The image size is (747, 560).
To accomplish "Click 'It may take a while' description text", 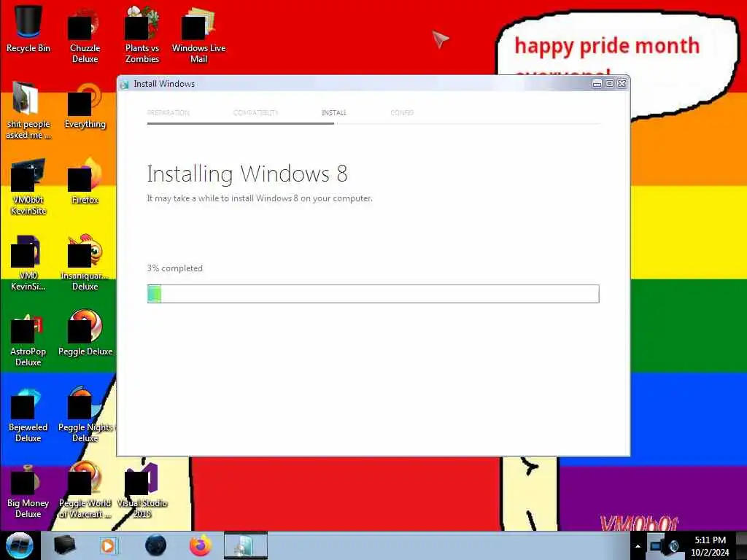I will click(x=260, y=198).
